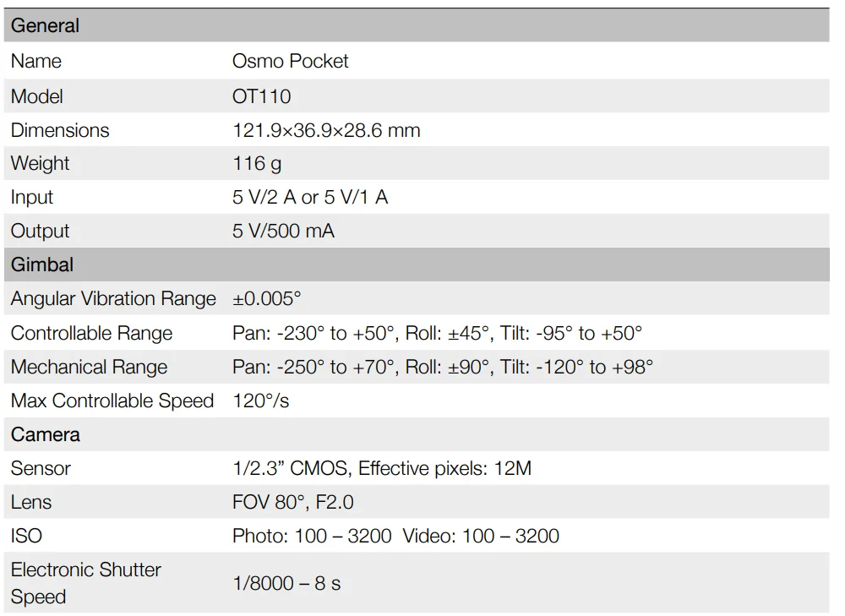Click the Electronic Shutter Speed label
This screenshot has width=845, height=616.
tap(85, 582)
